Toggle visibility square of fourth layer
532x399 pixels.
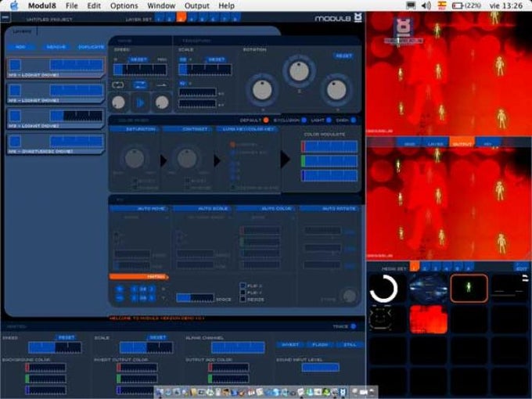[x=15, y=141]
